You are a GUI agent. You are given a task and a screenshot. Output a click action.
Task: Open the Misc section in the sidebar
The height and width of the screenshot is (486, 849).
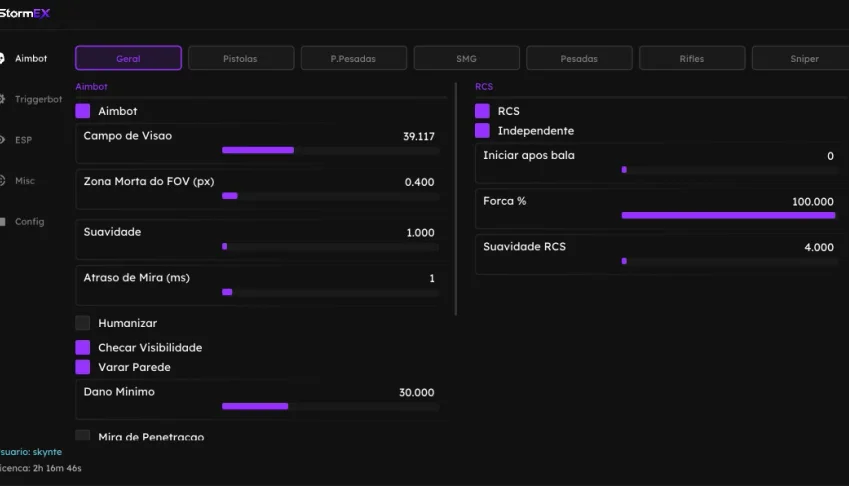(18, 181)
